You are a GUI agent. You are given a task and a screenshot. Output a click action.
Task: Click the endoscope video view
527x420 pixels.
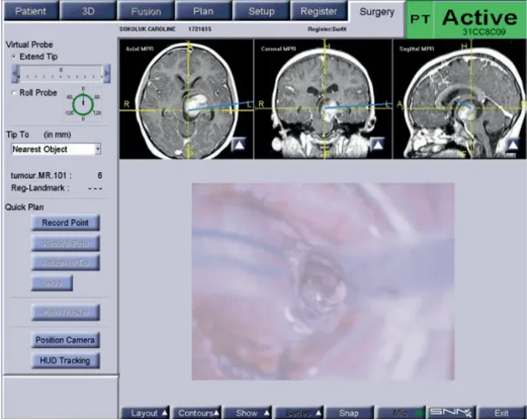[x=323, y=282]
